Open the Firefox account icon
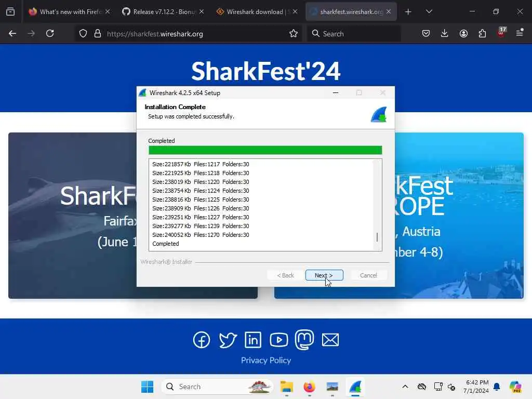 click(x=463, y=34)
